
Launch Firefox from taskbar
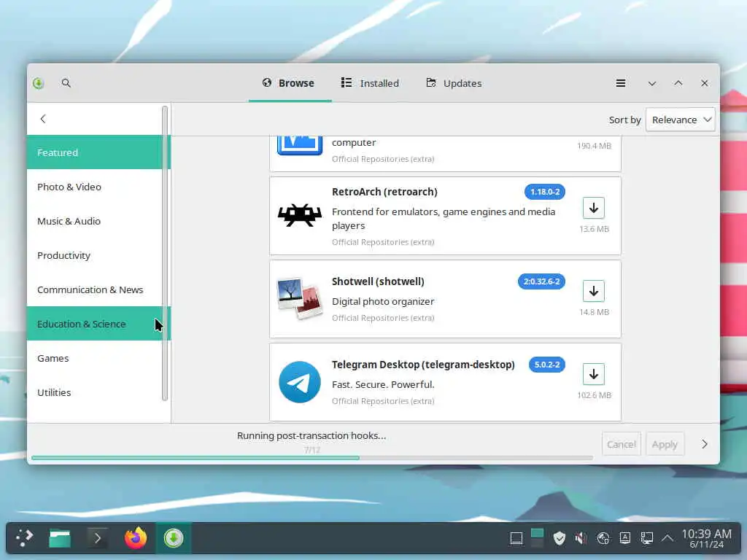click(x=136, y=538)
